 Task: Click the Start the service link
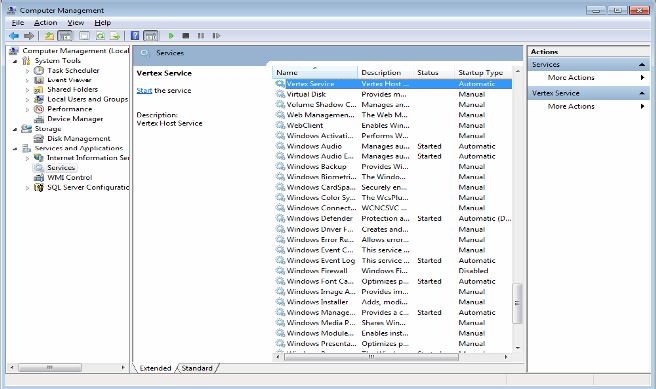[x=144, y=90]
